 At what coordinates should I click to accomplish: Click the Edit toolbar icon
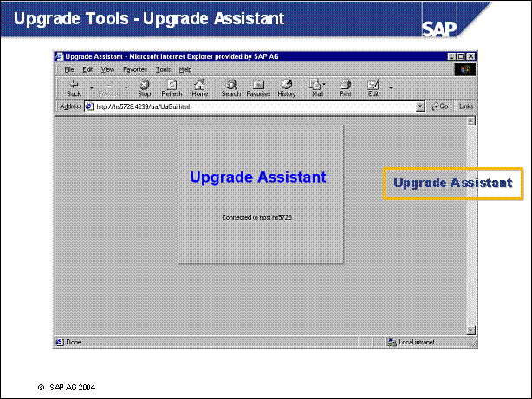click(373, 87)
